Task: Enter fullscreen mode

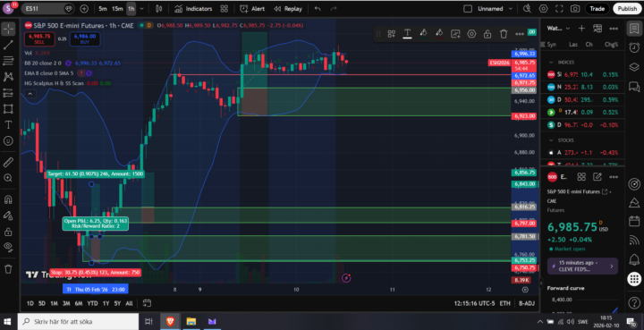Action: [x=559, y=9]
